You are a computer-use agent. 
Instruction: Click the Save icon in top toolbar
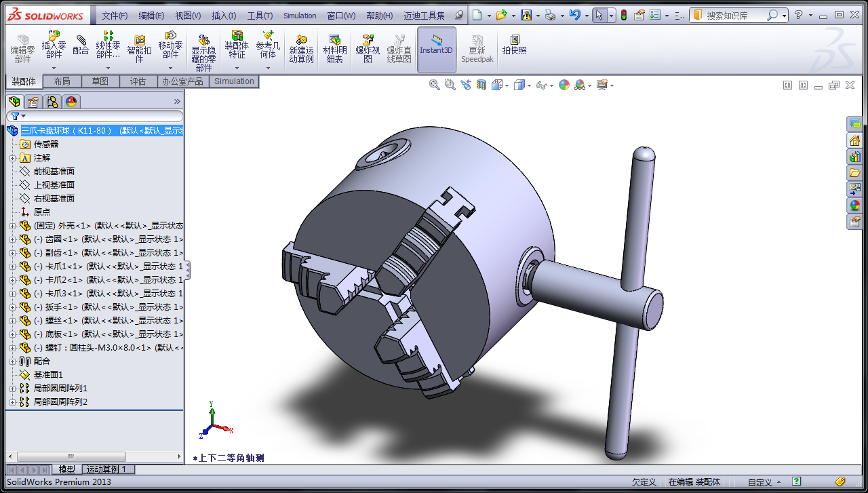coord(526,15)
